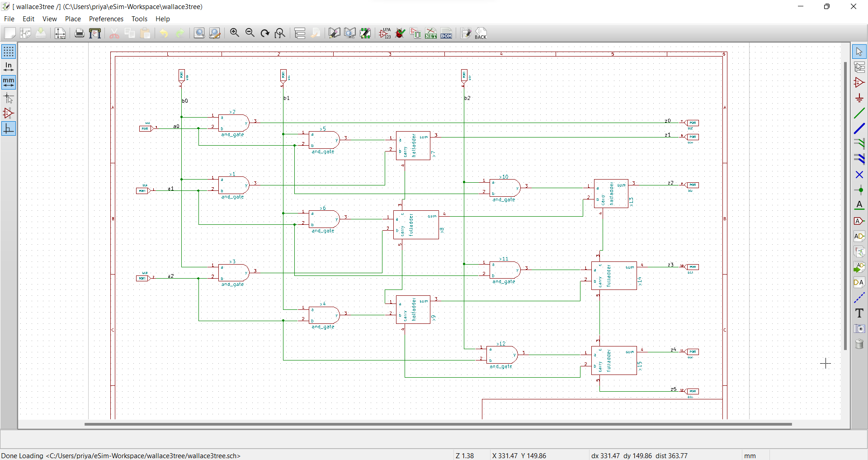Screen dimensions: 868x460
Task: Switch units to inches
Action: click(9, 66)
